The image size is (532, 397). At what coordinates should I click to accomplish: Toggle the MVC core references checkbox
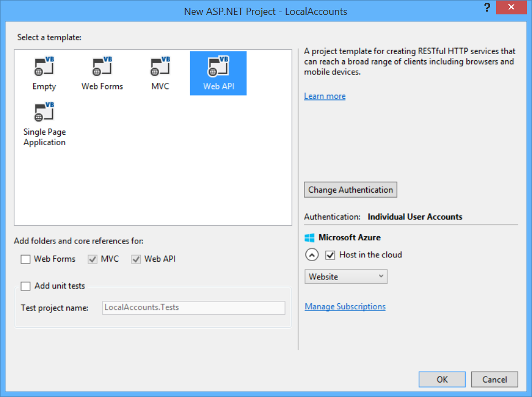click(92, 259)
